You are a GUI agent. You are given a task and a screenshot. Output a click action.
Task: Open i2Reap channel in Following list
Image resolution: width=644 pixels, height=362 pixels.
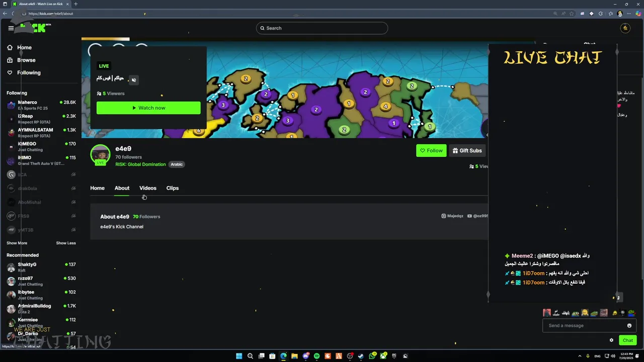point(41,119)
